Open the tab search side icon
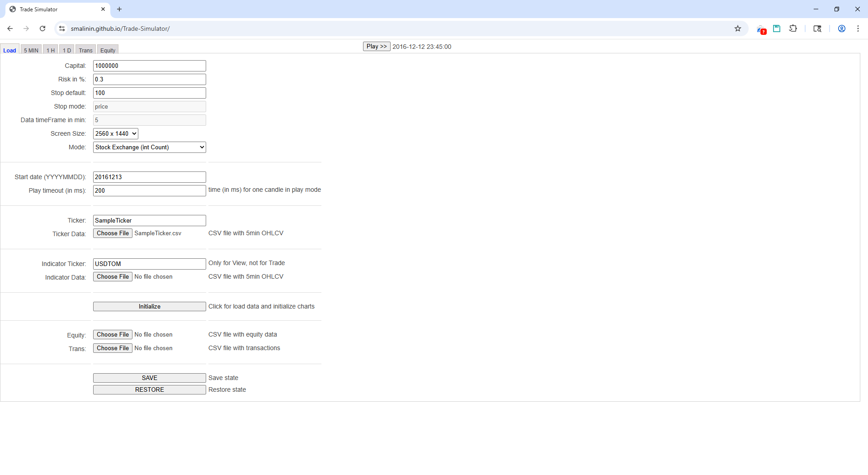 click(x=817, y=28)
